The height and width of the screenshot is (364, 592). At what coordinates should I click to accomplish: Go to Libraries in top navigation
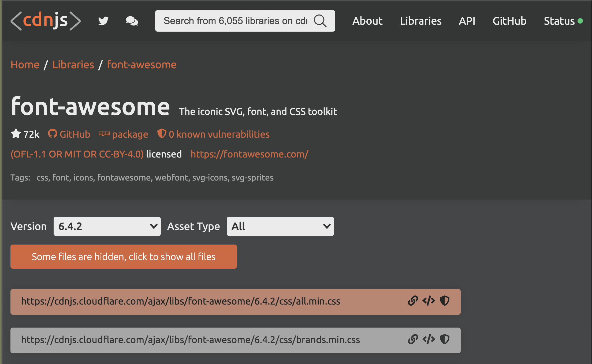420,21
